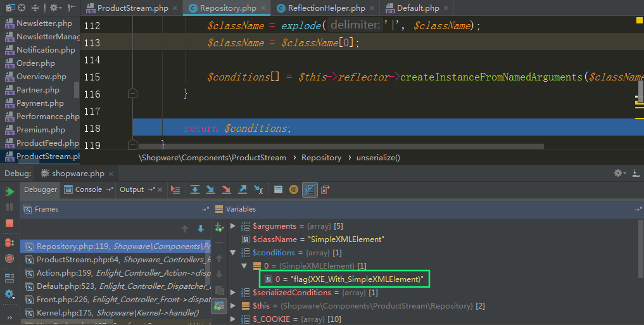The width and height of the screenshot is (644, 325).
Task: Click the unserialize() breadcrumb
Action: [378, 157]
